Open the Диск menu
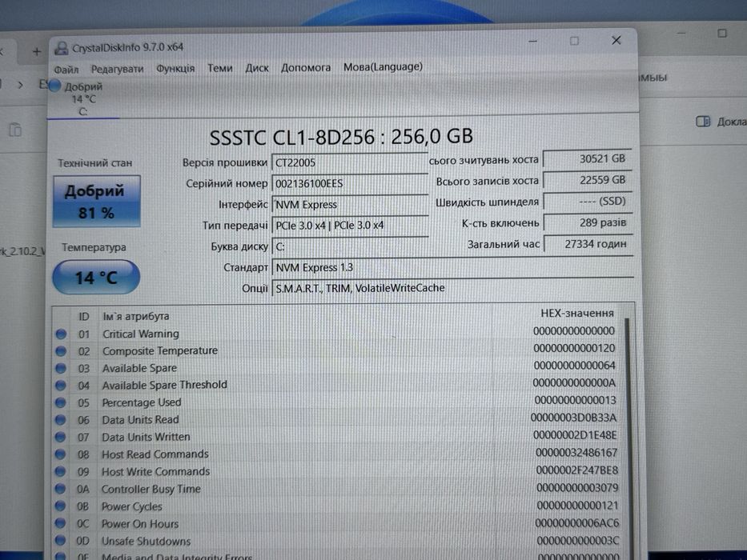 (257, 68)
